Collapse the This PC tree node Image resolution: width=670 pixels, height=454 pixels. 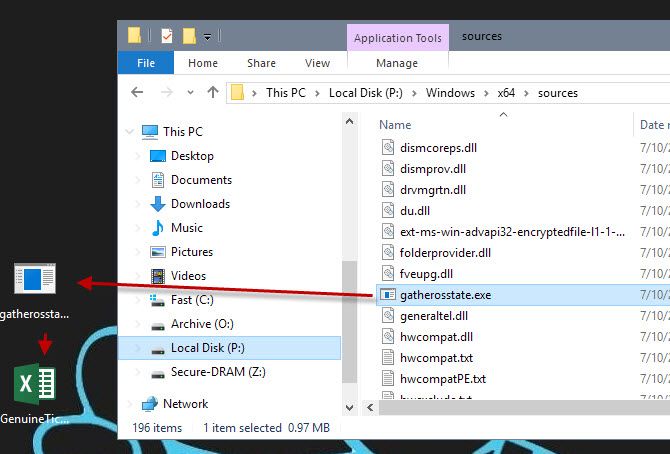pos(130,131)
